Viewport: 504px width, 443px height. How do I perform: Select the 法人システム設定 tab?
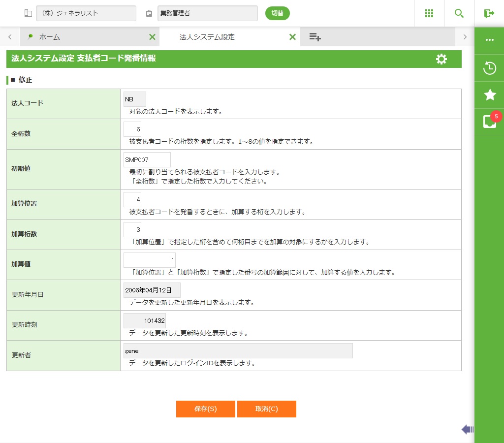(207, 37)
